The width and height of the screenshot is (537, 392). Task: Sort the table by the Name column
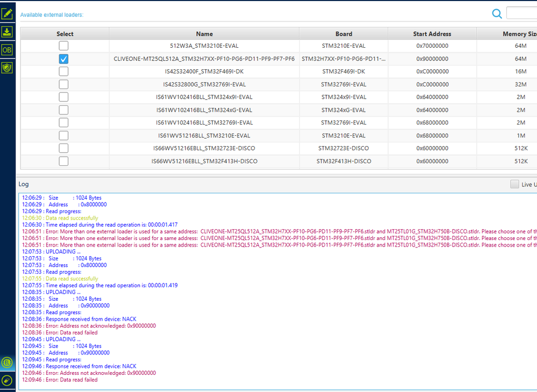pos(204,33)
